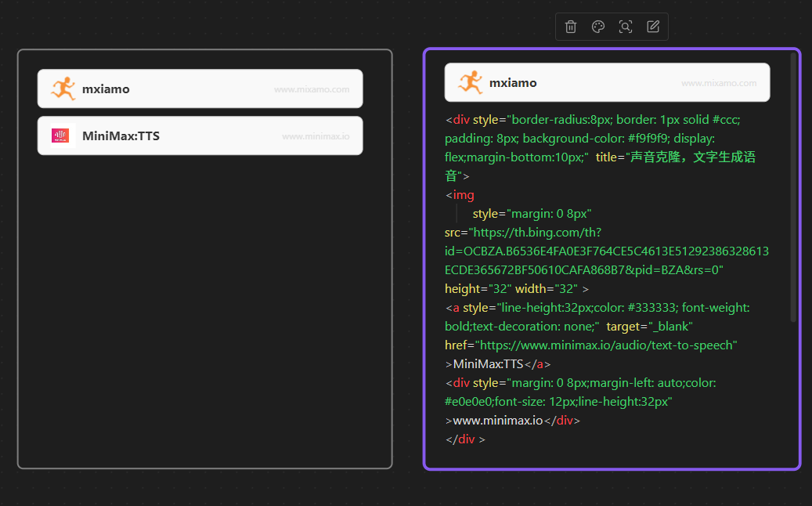Click the code text >MiniMax:TTS</a>

coord(498,364)
